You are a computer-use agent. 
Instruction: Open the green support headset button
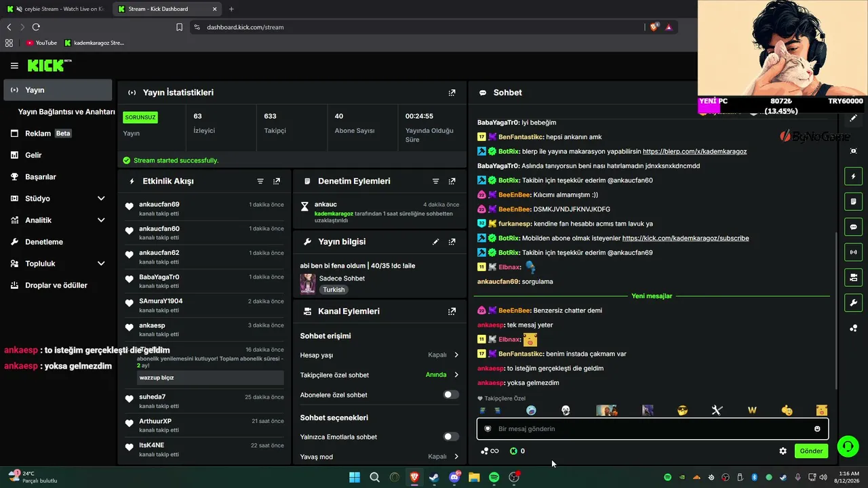pyautogui.click(x=848, y=446)
